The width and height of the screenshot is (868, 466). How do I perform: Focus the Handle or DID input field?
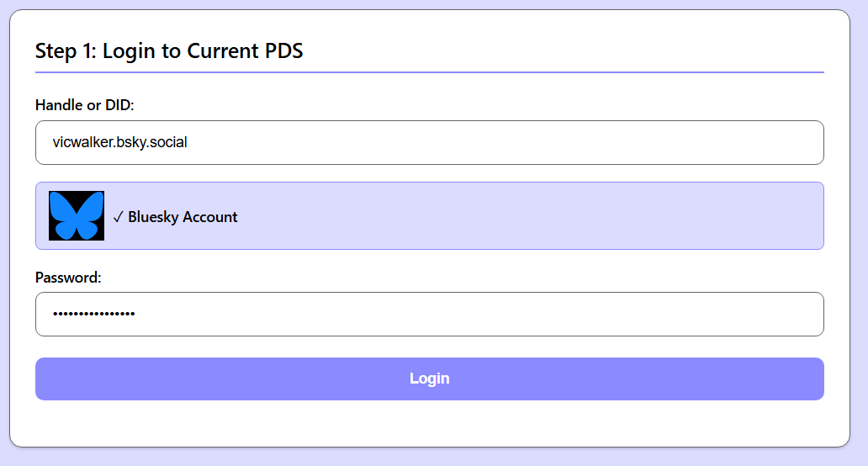click(x=429, y=143)
